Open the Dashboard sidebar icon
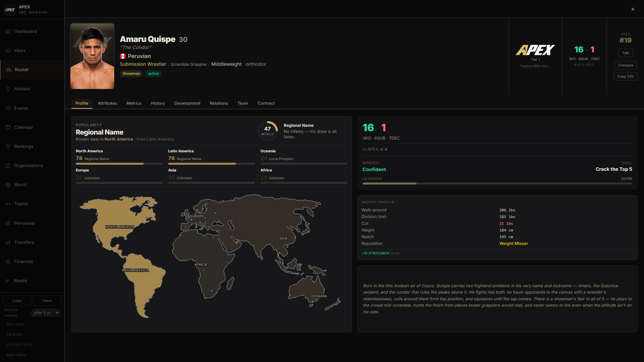 coord(8,31)
